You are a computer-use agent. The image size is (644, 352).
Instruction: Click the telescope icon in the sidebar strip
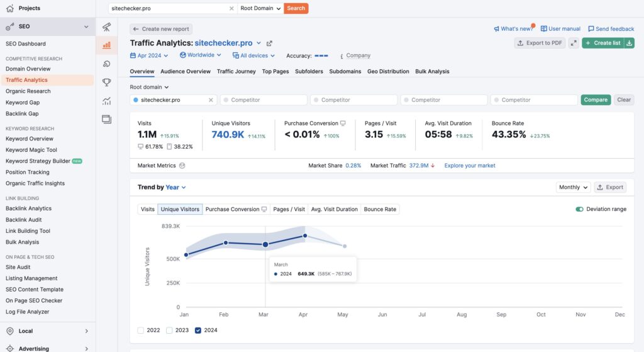click(x=106, y=27)
